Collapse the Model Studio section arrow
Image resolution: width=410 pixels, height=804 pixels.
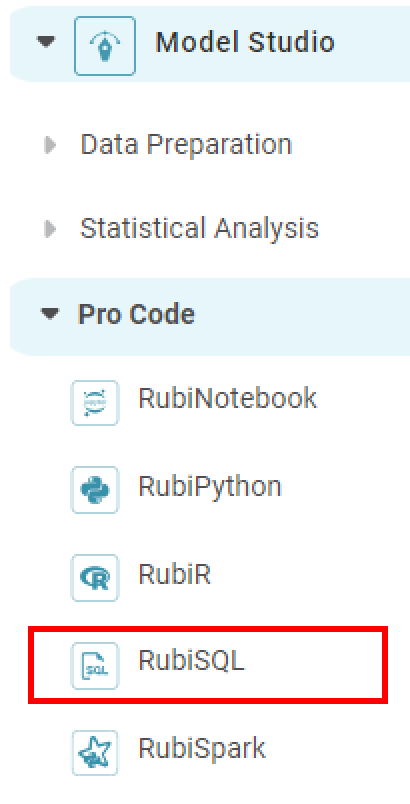[x=46, y=42]
